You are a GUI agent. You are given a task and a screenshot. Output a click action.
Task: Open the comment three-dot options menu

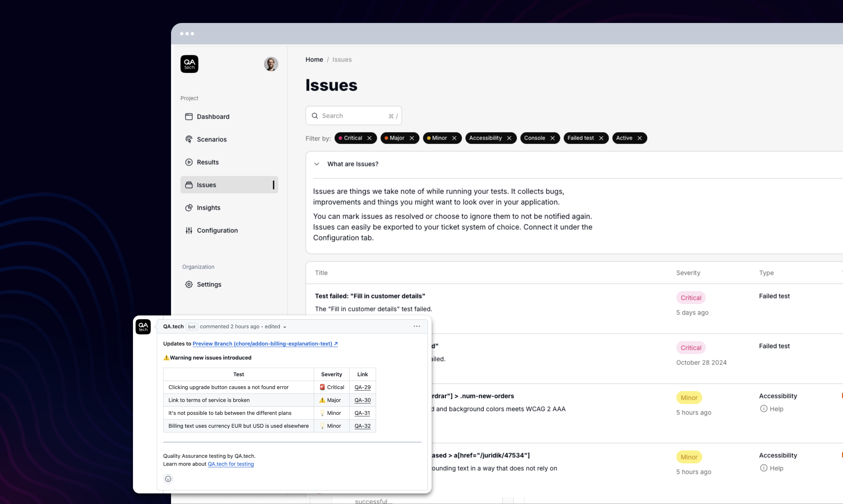coord(417,326)
